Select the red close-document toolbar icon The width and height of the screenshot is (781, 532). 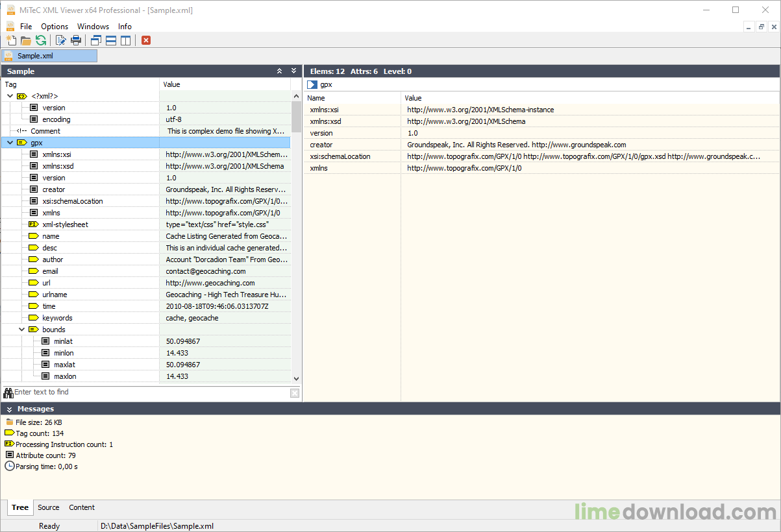(x=145, y=40)
